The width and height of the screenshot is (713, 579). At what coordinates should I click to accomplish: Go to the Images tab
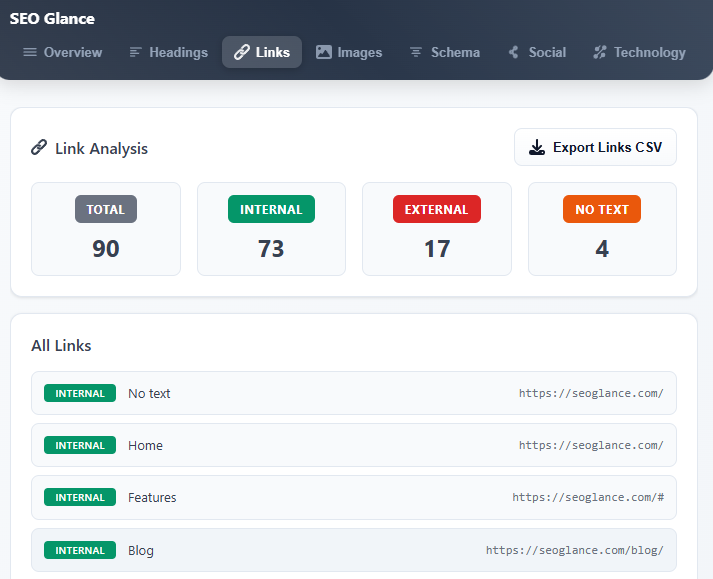(349, 52)
